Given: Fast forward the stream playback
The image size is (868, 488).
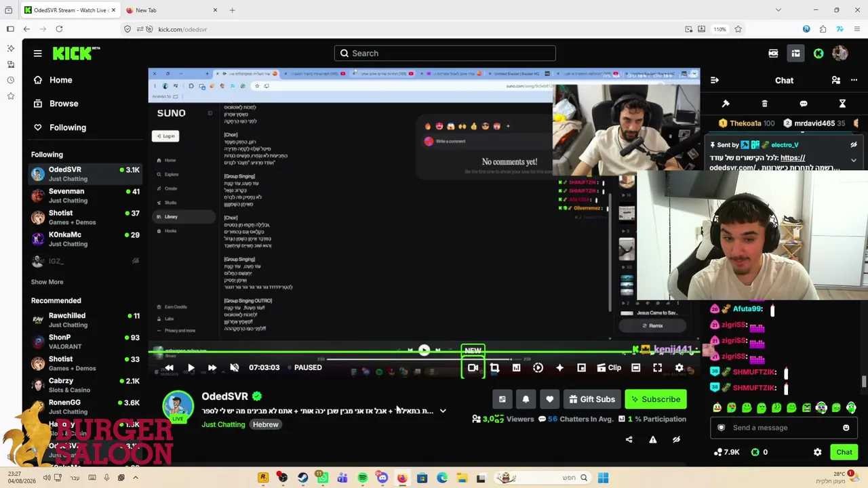Looking at the screenshot, I should tap(212, 367).
